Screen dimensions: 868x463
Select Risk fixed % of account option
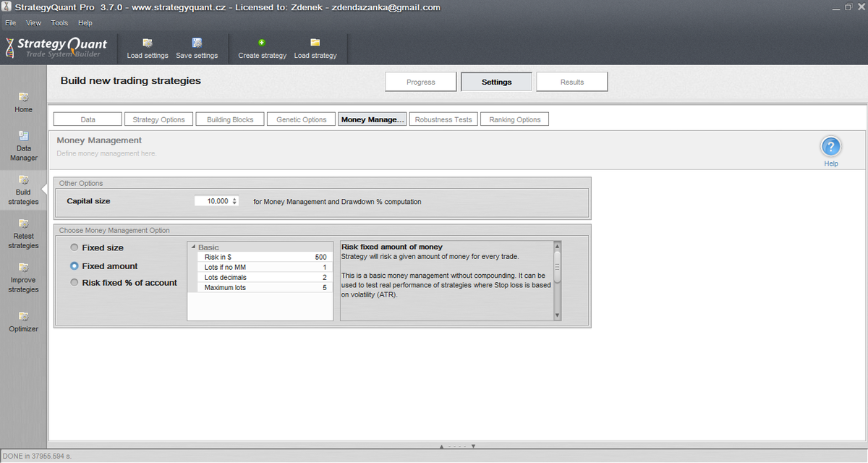[x=75, y=283]
